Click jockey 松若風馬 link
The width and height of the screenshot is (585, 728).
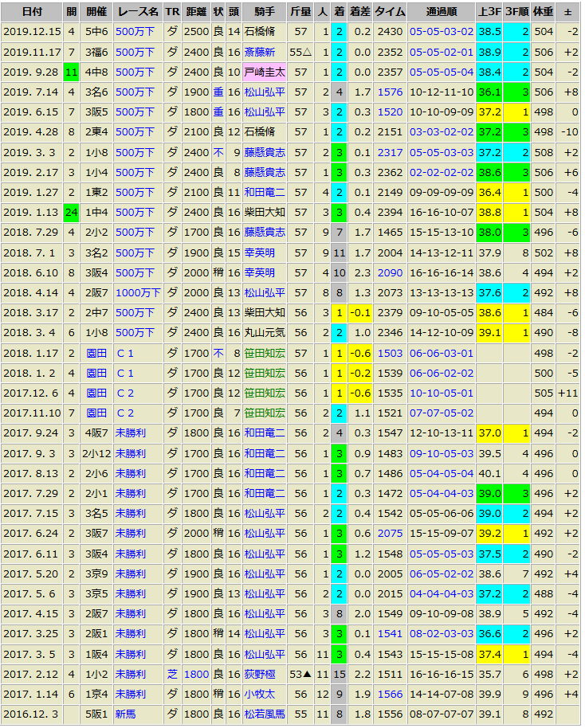[x=264, y=713]
